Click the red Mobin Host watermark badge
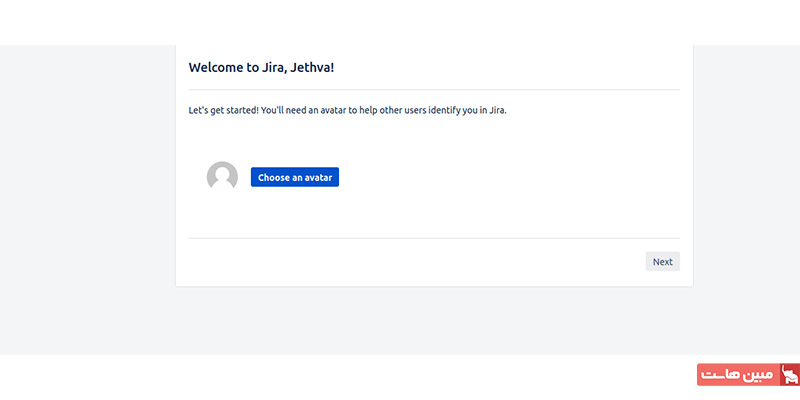Viewport: 800px width, 400px height. click(748, 374)
